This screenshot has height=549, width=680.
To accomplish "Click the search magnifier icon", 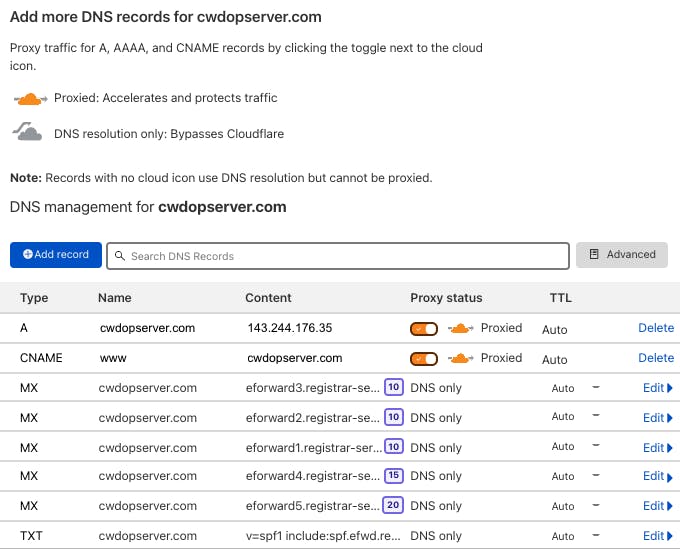I will tap(120, 256).
